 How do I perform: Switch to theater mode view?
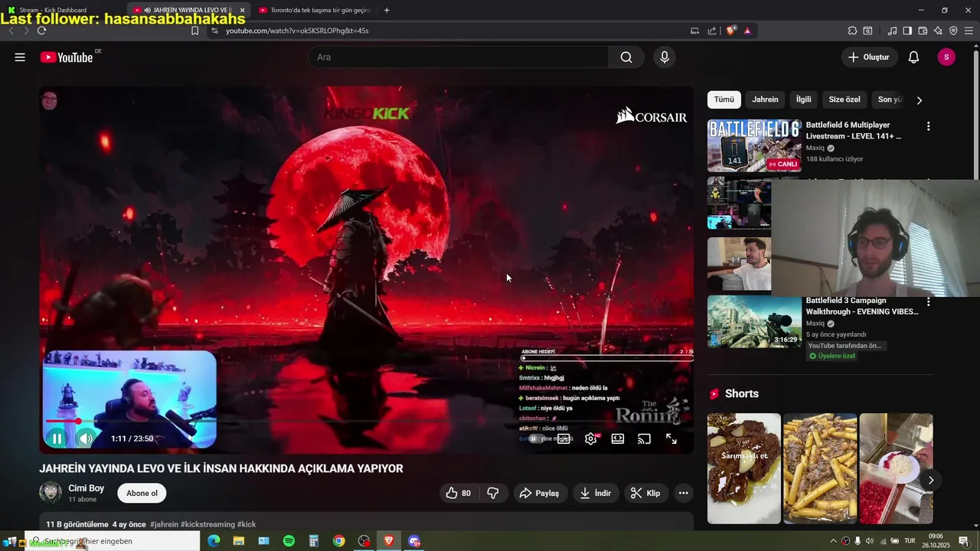pos(617,439)
